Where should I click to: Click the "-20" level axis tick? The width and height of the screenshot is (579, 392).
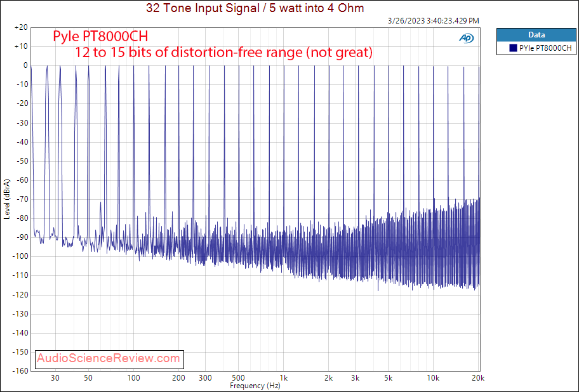(x=22, y=103)
